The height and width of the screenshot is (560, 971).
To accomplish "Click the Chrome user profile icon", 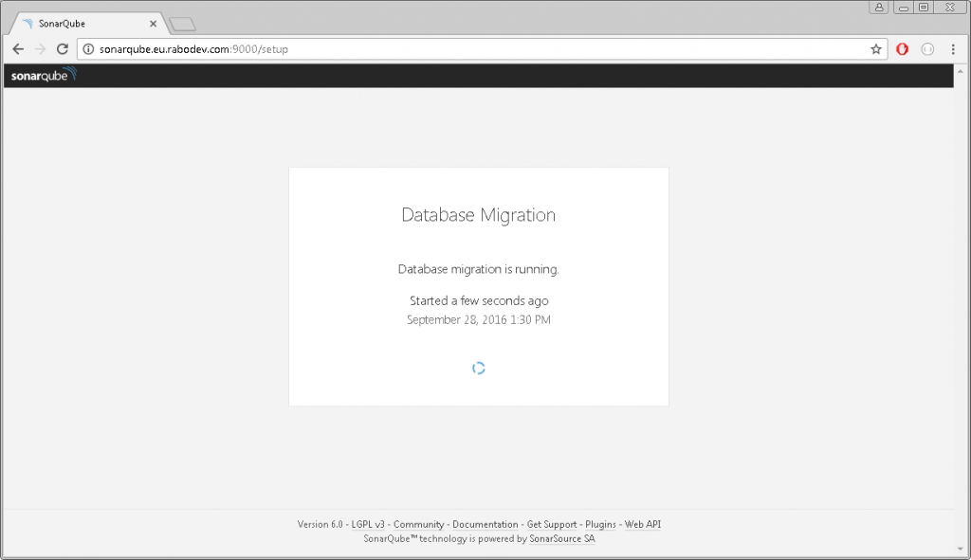I will pos(879,8).
